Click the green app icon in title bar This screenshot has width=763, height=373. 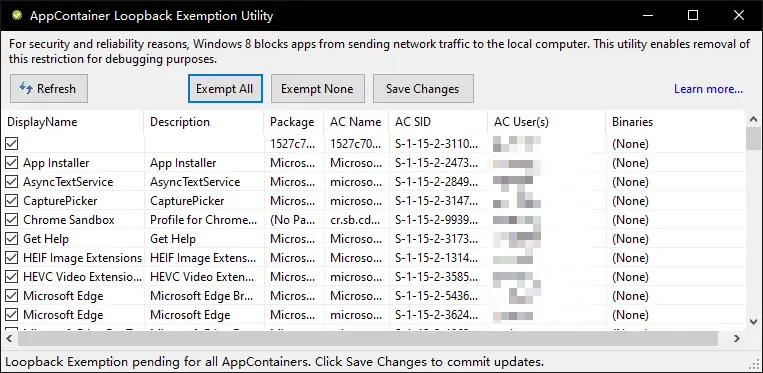17,16
